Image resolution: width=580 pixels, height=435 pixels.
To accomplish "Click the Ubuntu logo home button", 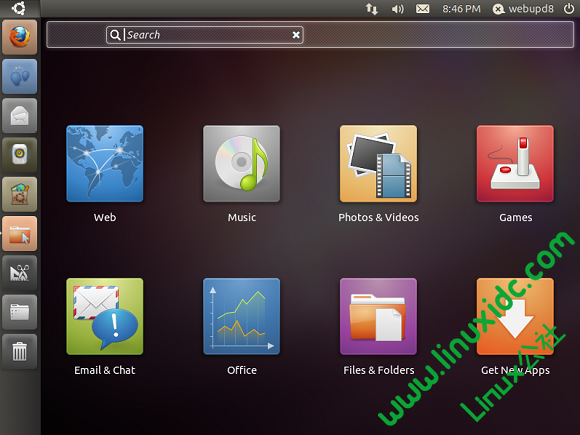I will pyautogui.click(x=18, y=8).
